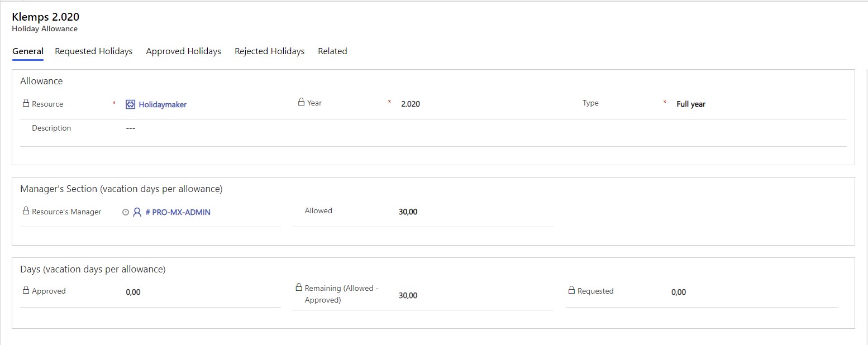Viewport: 868px width, 345px height.
Task: Click the lock icon next to Year
Action: tap(301, 102)
